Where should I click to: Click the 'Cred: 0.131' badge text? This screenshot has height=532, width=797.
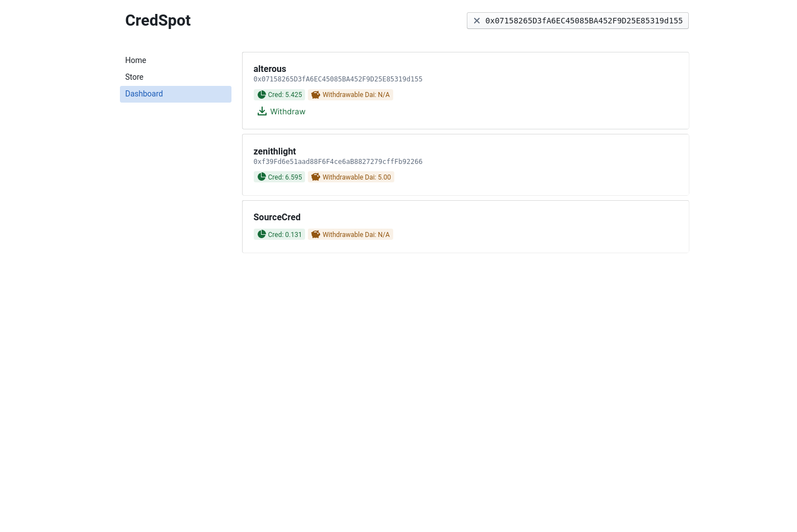285,235
